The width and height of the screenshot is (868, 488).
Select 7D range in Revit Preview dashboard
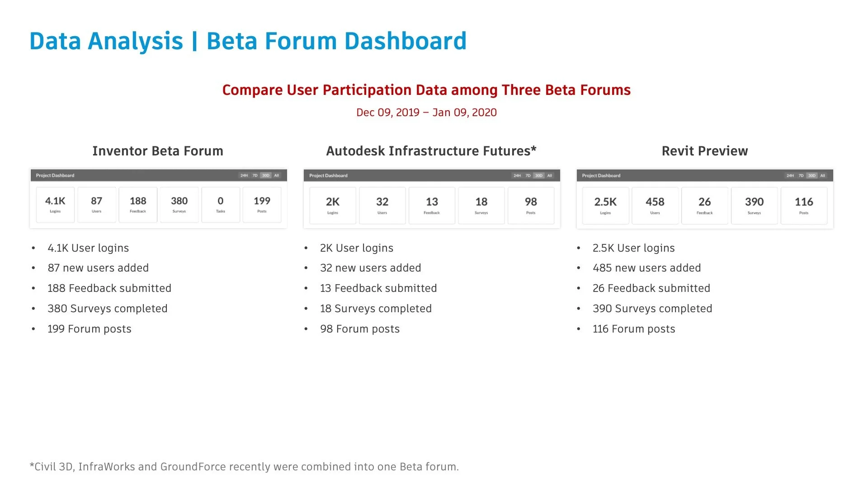[801, 175]
